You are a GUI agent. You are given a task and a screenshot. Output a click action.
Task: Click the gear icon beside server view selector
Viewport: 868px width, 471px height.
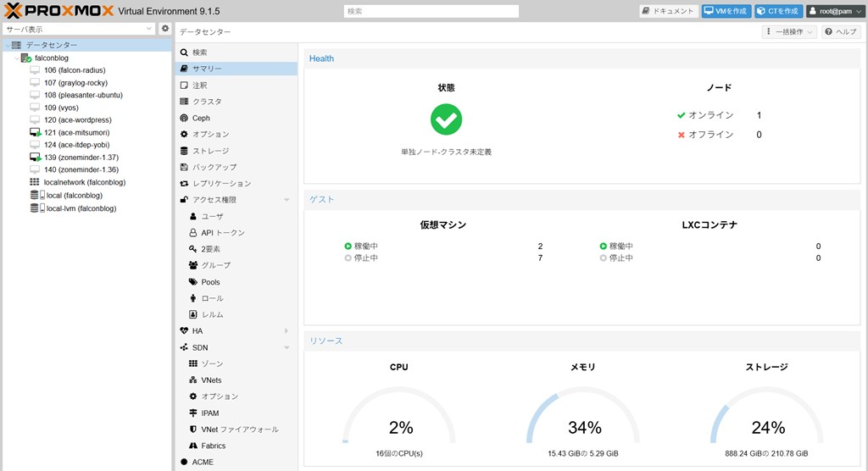(165, 29)
